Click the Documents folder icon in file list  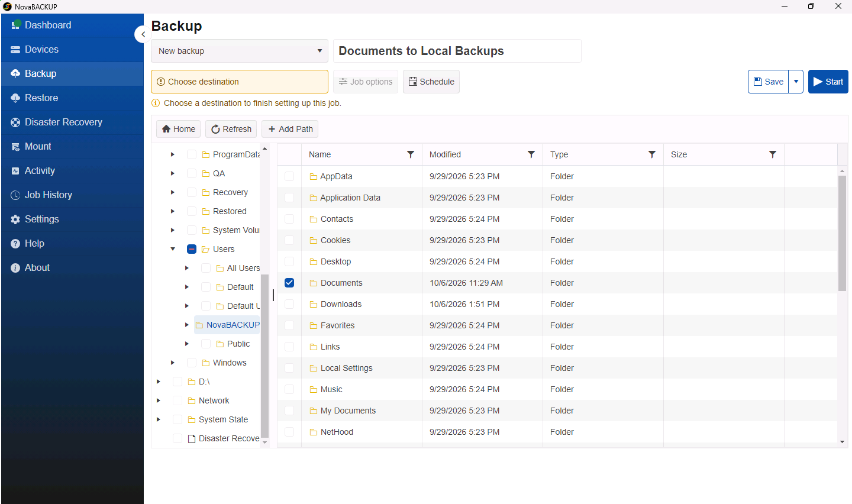[x=314, y=283]
